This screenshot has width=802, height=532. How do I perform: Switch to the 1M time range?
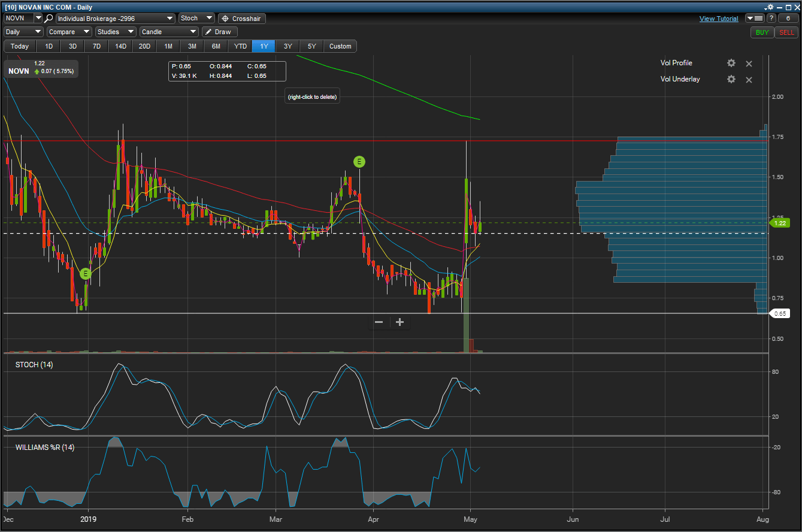tap(168, 46)
